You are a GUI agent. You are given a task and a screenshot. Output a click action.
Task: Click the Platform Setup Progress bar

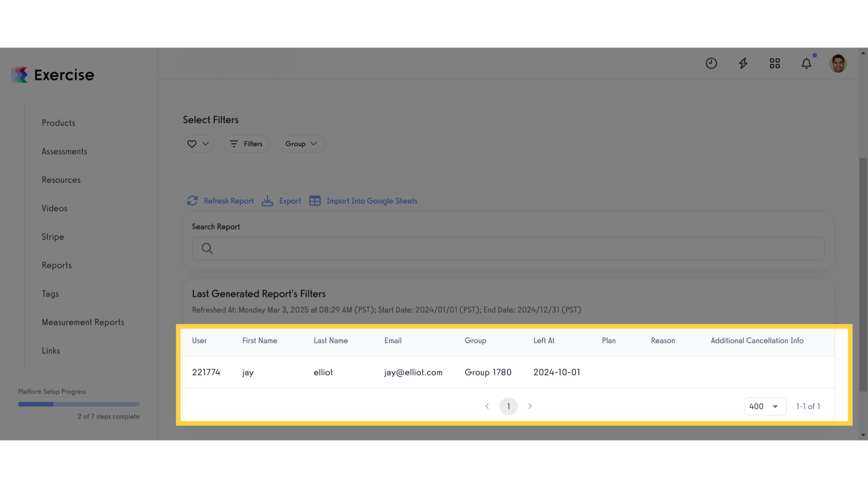pyautogui.click(x=79, y=404)
